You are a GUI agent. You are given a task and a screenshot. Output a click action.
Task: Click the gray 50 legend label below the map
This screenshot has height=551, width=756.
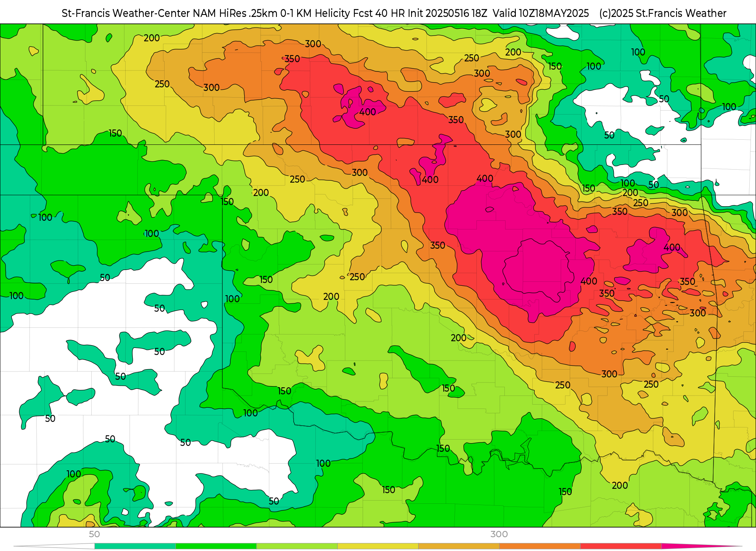94,534
